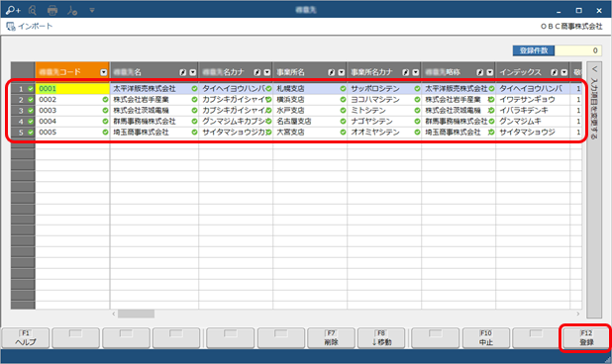Open the コード column header dropdown
The height and width of the screenshot is (364, 612).
103,72
